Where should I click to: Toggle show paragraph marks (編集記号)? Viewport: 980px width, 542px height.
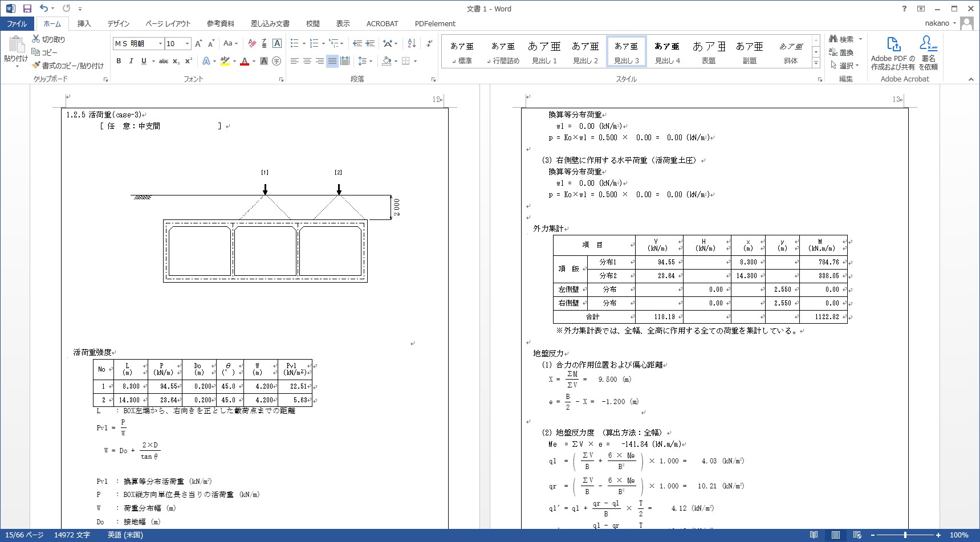(x=429, y=43)
